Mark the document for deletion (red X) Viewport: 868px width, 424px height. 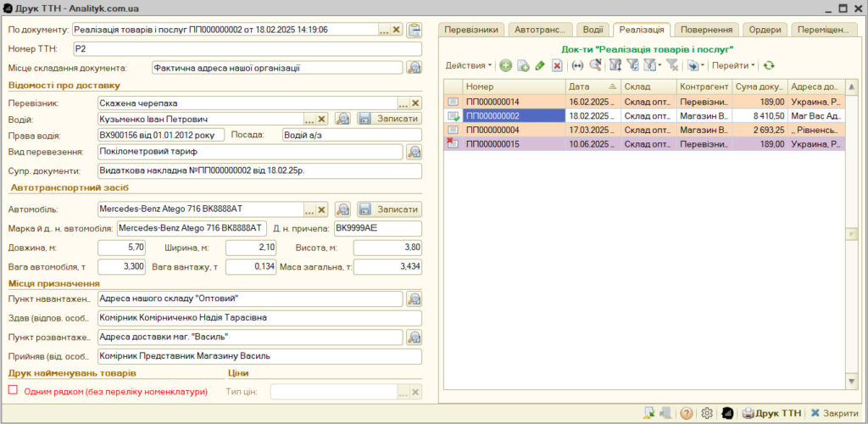click(x=557, y=65)
